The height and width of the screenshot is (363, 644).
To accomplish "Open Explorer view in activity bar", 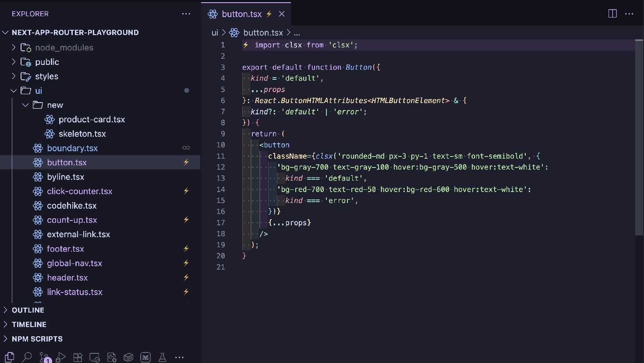I will [x=9, y=357].
